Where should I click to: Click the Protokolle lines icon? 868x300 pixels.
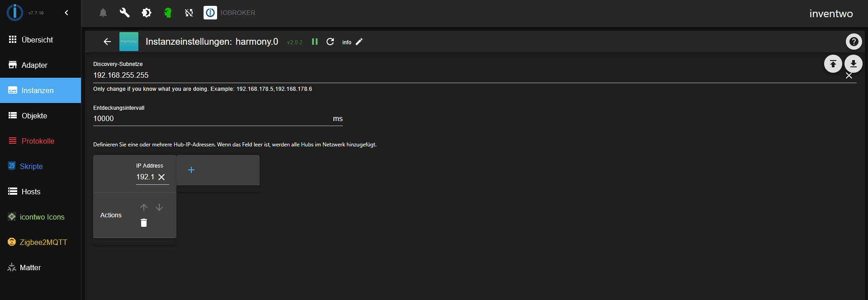coord(13,141)
